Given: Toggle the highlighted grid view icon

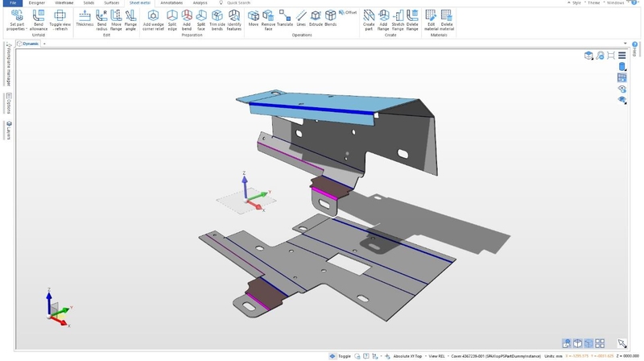Looking at the screenshot, I should (x=621, y=77).
